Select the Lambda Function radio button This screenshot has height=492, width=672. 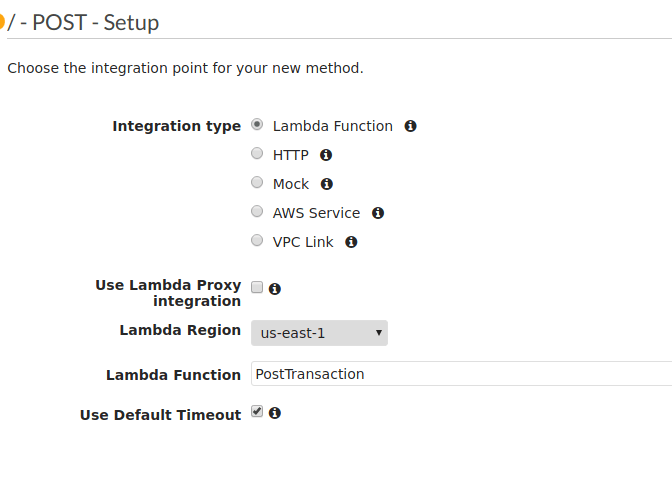point(257,125)
